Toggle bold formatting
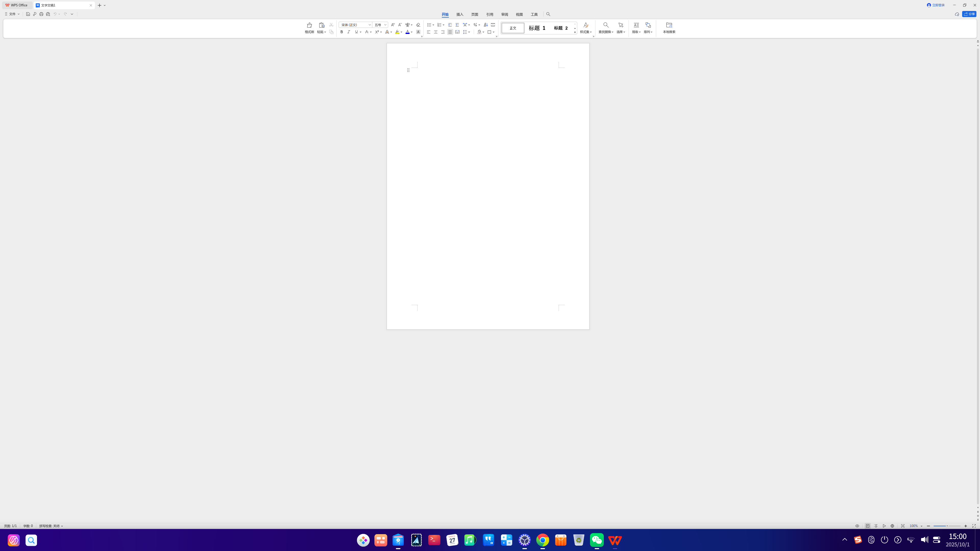The image size is (980, 551). pos(342,32)
